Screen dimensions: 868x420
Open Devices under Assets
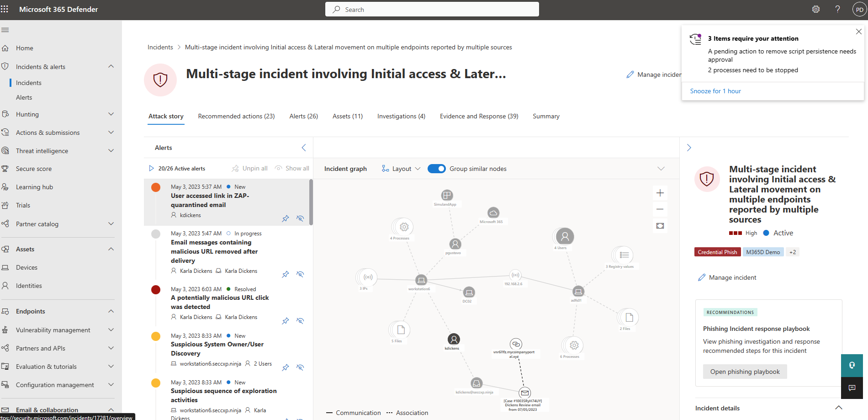pyautogui.click(x=26, y=267)
